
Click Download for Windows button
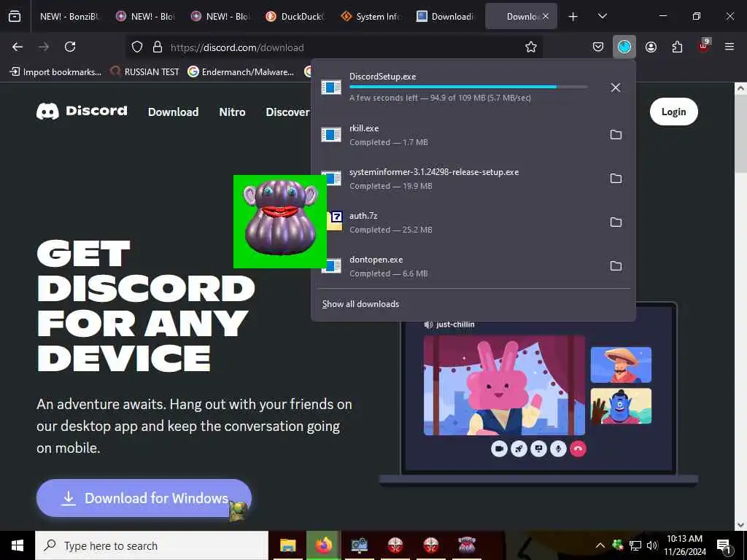(144, 498)
